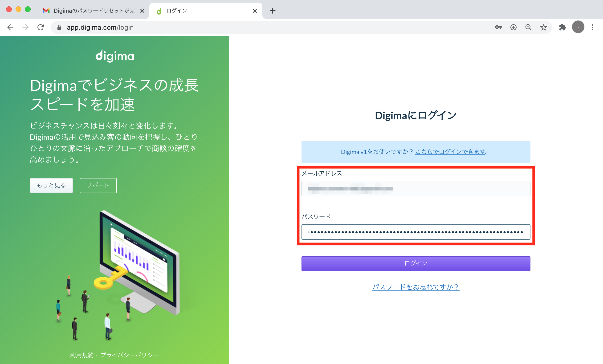603x364 pixels.
Task: Click the install plus-circle icon in address bar
Action: 513,27
